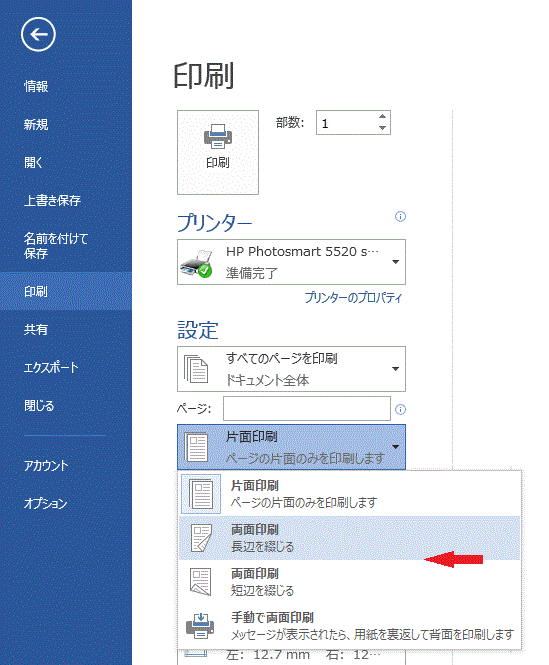Image resolution: width=549 pixels, height=665 pixels.
Task: Click the large 印刷 printer button
Action: [218, 152]
